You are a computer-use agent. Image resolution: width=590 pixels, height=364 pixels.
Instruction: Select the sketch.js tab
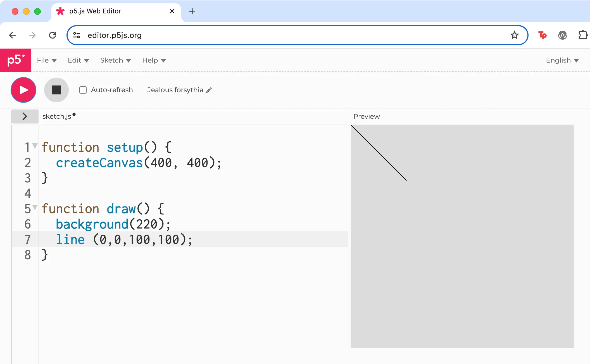(57, 116)
